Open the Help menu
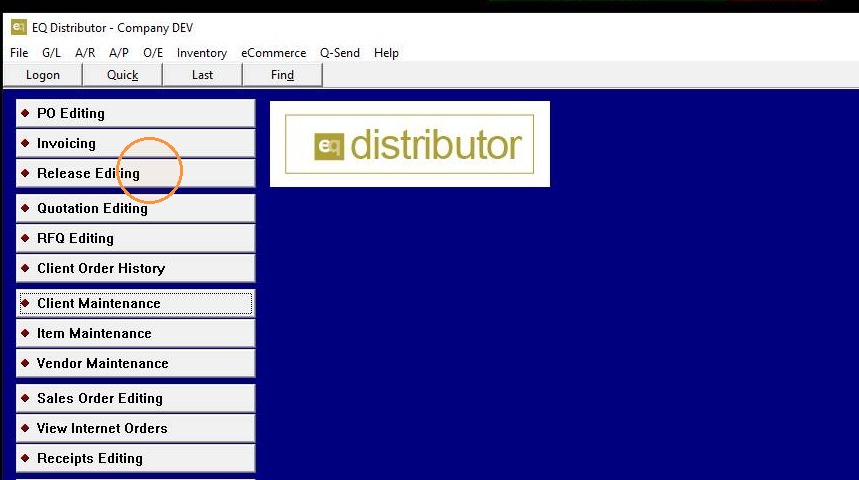The image size is (859, 480). [386, 53]
